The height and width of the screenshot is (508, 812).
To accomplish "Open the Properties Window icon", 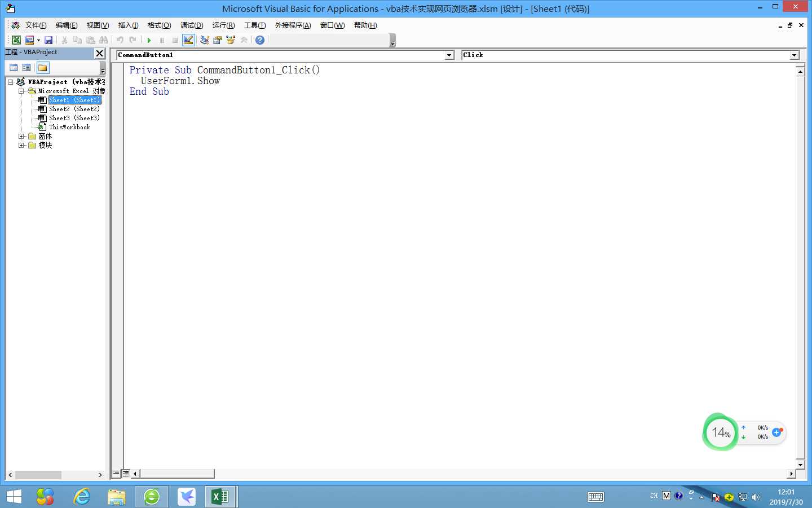I will (218, 40).
